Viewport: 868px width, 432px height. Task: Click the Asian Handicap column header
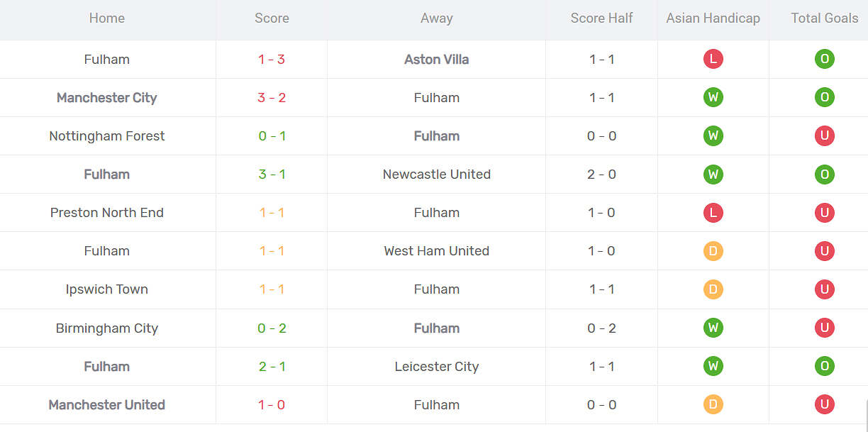[x=713, y=18]
